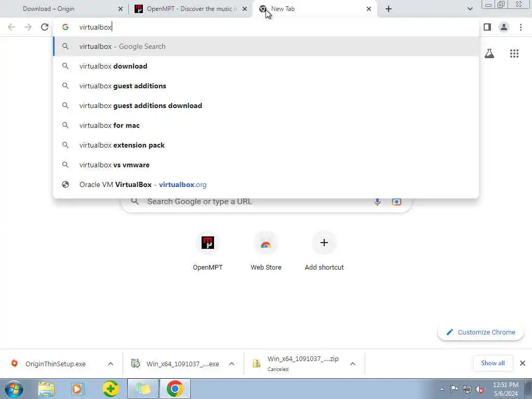Open new tab with plus button
Screen dimensions: 532x399
coord(389,9)
